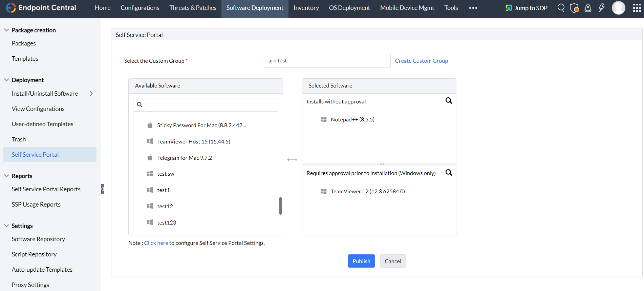Open the Inventory tab

tap(306, 8)
